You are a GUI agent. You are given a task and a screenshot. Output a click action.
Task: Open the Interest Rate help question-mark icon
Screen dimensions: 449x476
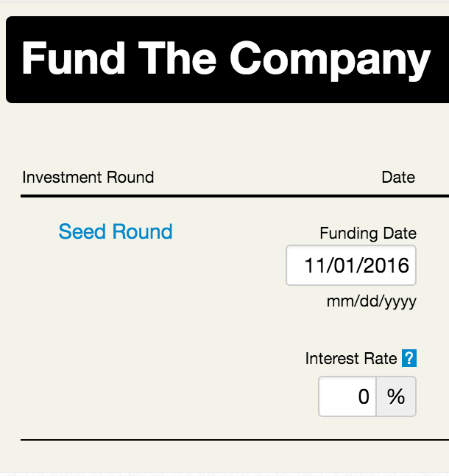pos(409,358)
